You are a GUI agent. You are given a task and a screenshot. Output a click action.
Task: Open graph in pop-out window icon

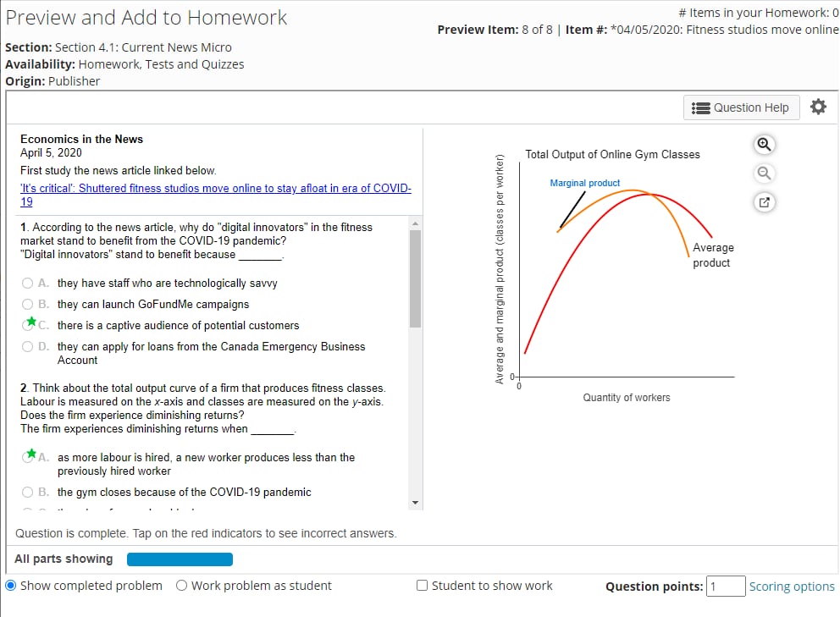(x=764, y=203)
